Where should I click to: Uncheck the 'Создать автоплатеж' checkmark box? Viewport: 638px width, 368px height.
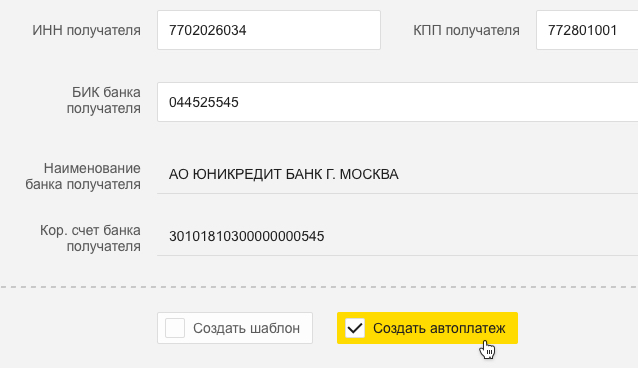[355, 328]
